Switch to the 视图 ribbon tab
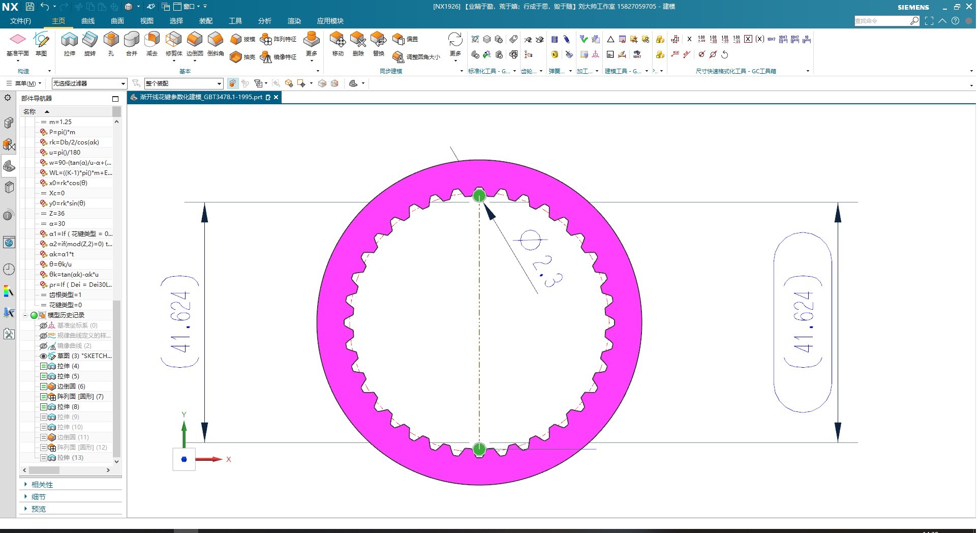The height and width of the screenshot is (533, 980). tap(147, 21)
